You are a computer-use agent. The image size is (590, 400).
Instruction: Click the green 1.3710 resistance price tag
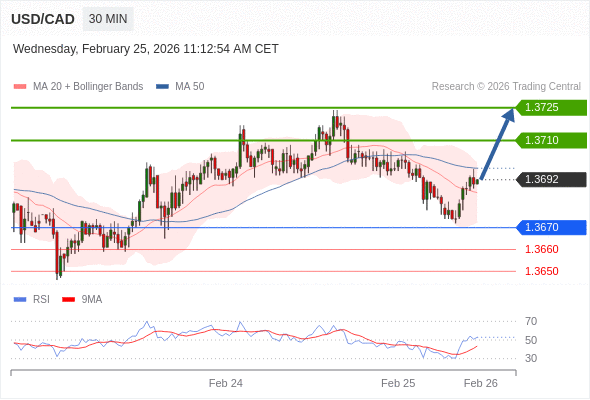pos(551,140)
